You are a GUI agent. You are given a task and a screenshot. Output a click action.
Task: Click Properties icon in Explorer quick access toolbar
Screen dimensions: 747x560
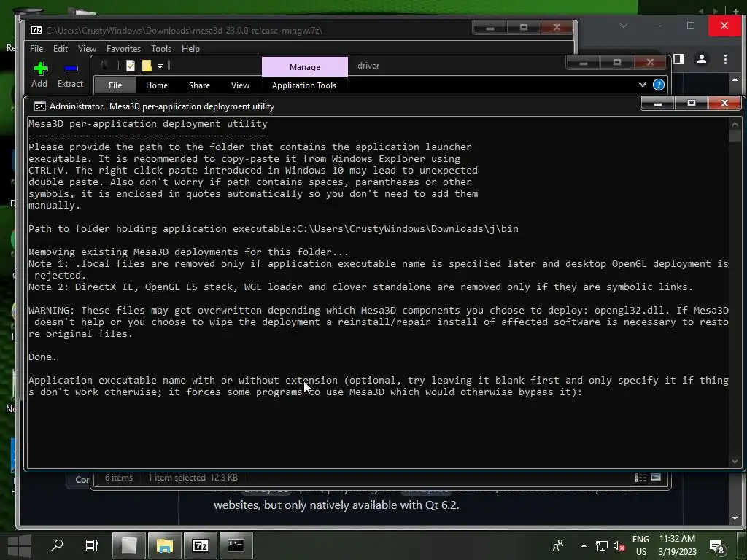pos(131,66)
